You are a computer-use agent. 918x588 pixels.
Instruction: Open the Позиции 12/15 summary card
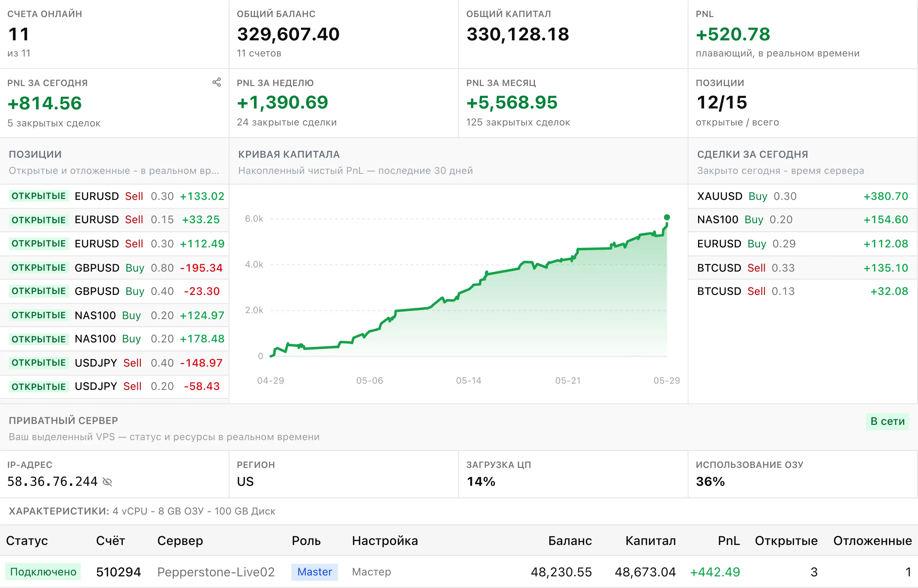(x=803, y=103)
